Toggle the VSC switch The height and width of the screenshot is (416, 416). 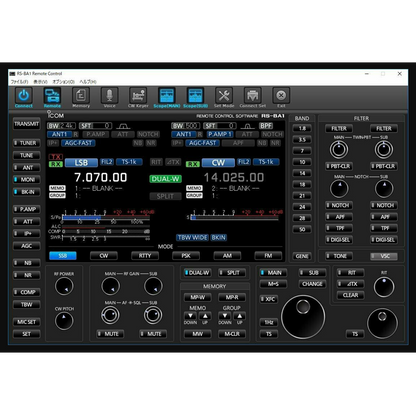pos(384,256)
